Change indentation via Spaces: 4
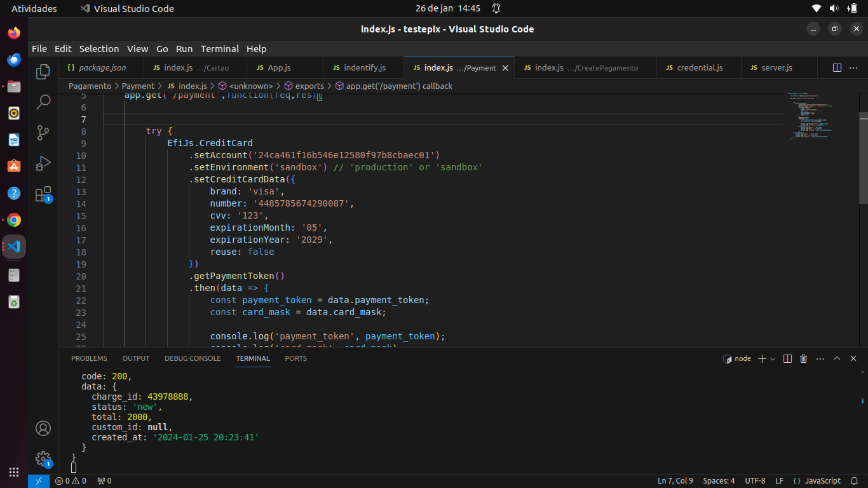This screenshot has height=488, width=868. click(x=719, y=481)
